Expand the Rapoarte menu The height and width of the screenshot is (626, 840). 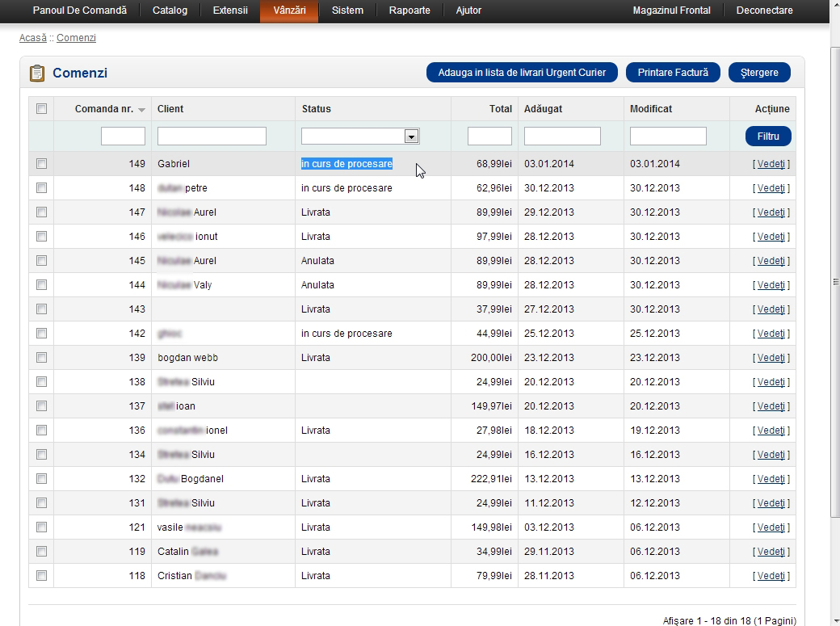(x=409, y=11)
